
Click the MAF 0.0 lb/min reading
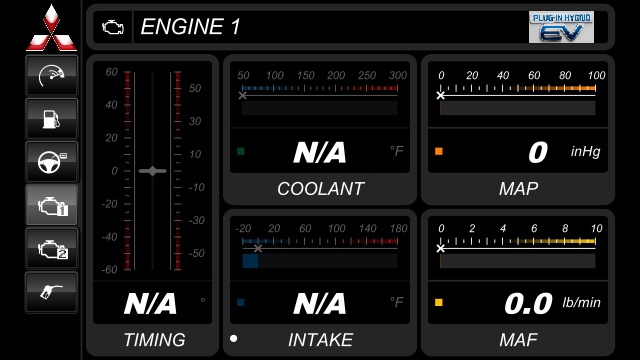pyautogui.click(x=552, y=303)
